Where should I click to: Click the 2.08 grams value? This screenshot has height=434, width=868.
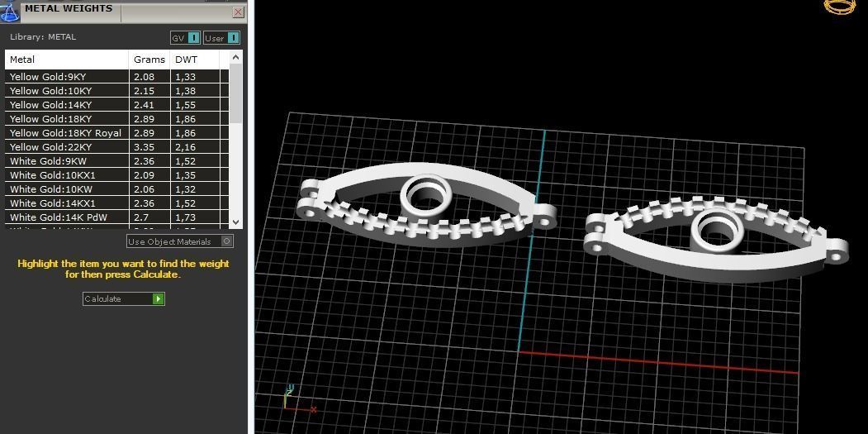pos(144,77)
